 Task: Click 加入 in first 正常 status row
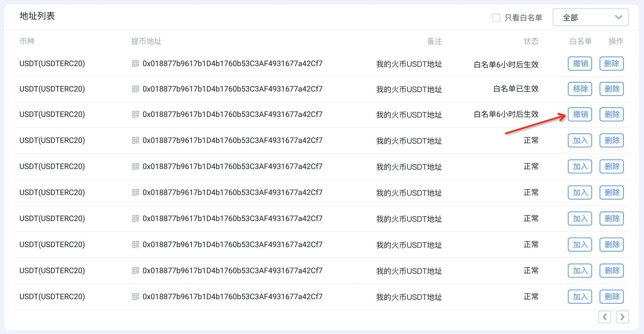click(580, 140)
